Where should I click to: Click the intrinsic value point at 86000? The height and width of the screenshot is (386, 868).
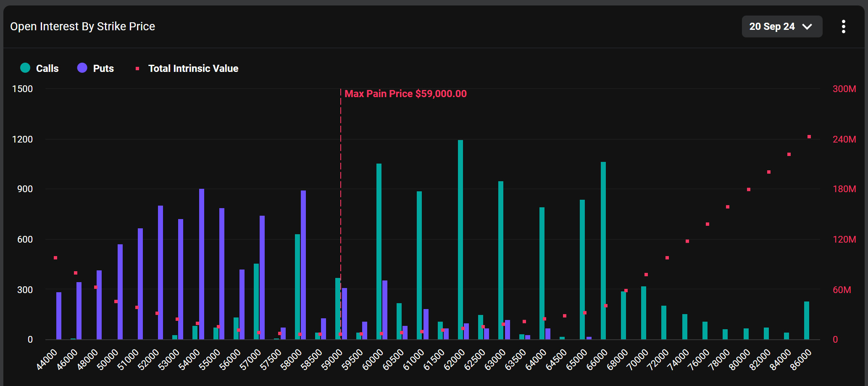809,137
